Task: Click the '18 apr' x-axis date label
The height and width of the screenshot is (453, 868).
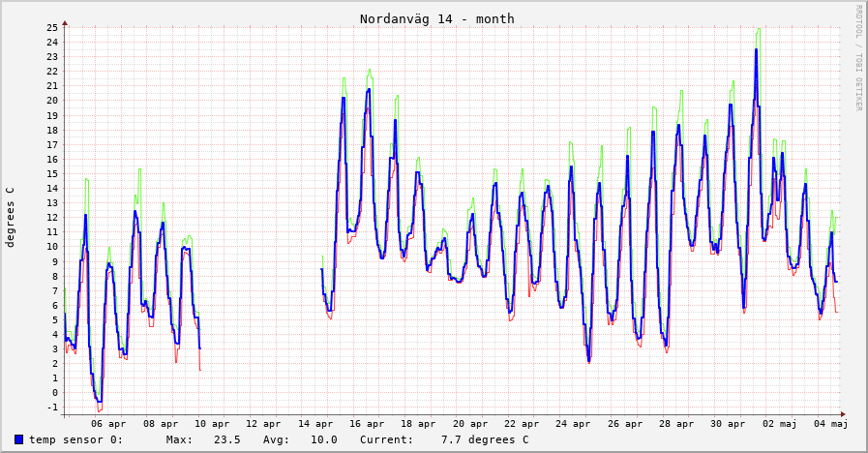Action: point(418,424)
